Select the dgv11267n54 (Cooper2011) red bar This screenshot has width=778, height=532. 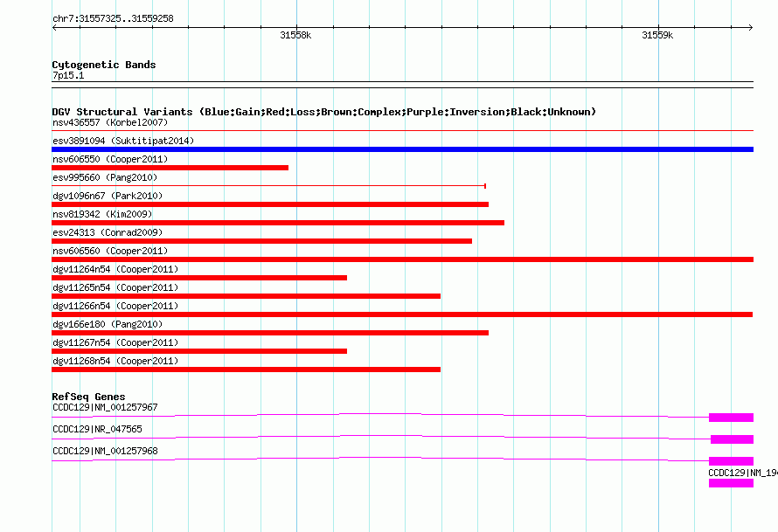199,351
